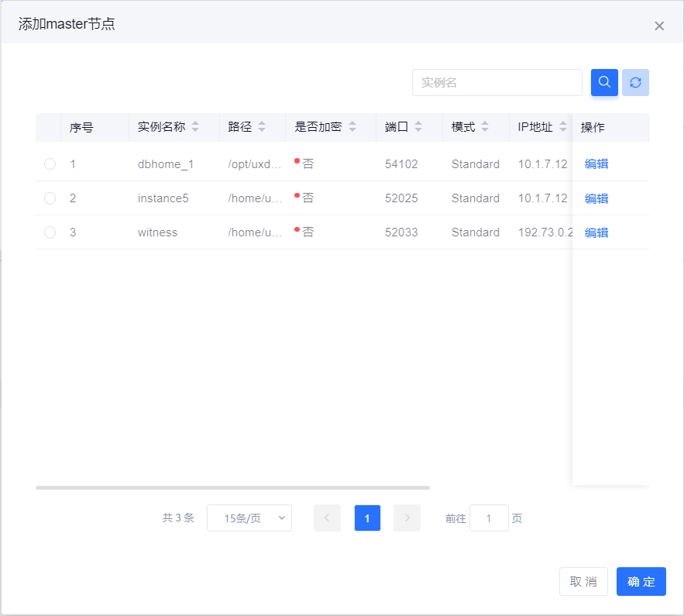This screenshot has width=684, height=616.
Task: Click page number 1
Action: [x=367, y=518]
